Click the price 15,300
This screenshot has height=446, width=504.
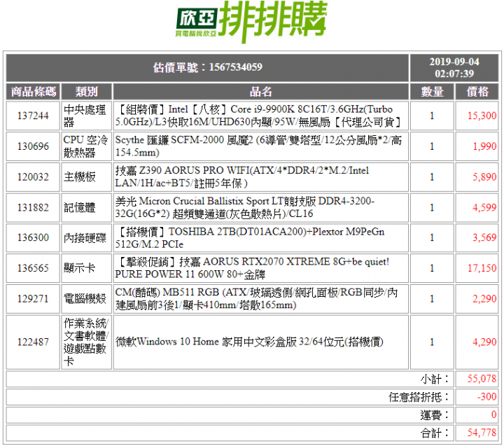(482, 116)
